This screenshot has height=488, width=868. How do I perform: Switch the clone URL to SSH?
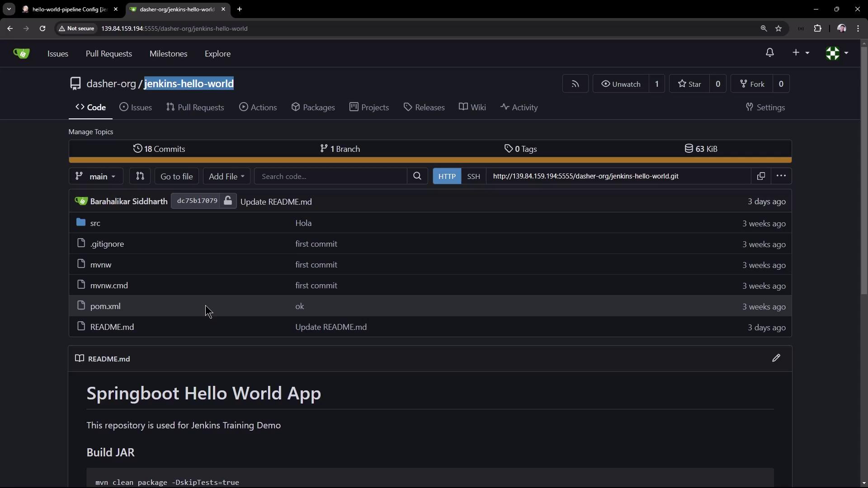473,176
